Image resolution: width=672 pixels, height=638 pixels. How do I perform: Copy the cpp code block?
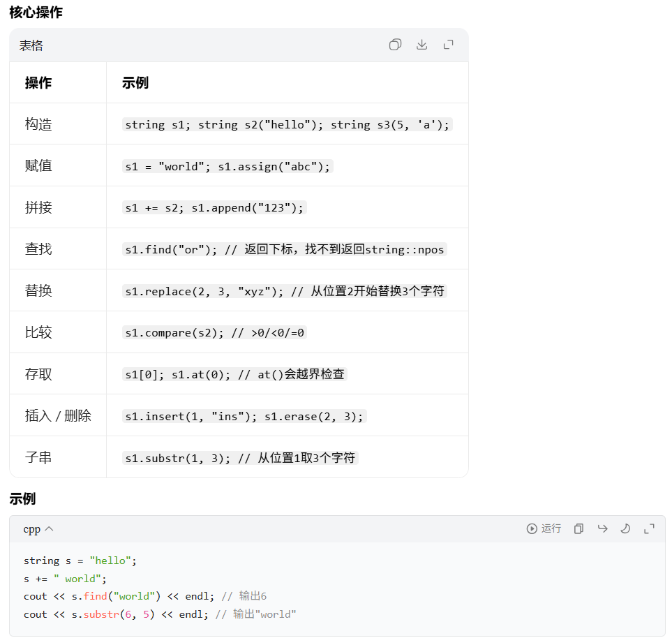click(x=578, y=528)
